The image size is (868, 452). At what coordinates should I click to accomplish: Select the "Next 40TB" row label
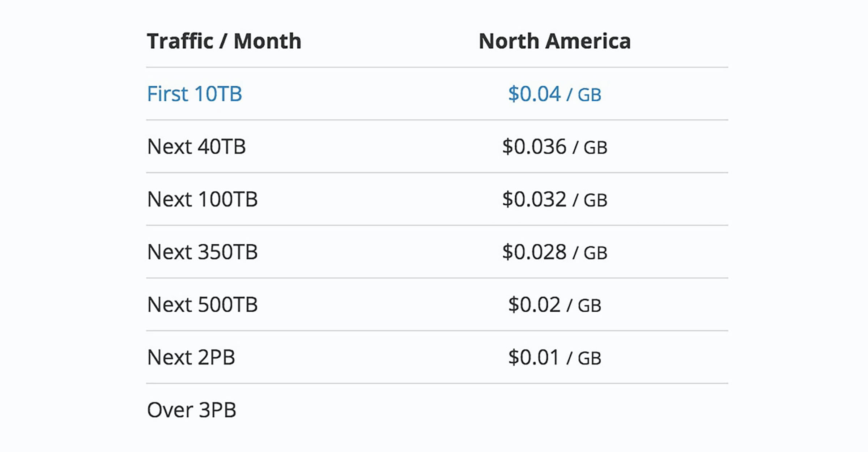pos(196,147)
